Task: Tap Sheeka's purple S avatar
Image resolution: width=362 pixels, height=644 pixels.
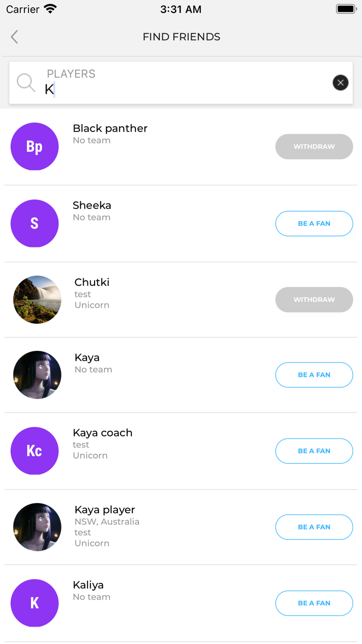Action: point(35,224)
